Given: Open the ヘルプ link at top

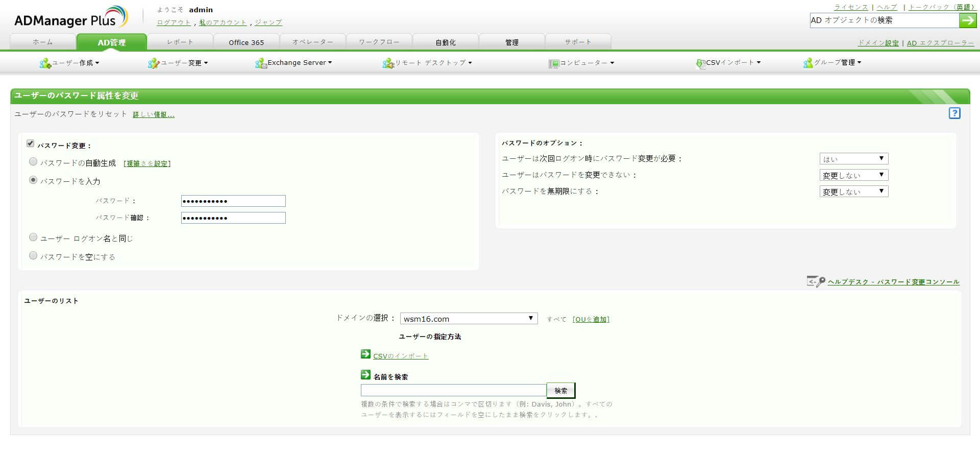Looking at the screenshot, I should pos(887,7).
